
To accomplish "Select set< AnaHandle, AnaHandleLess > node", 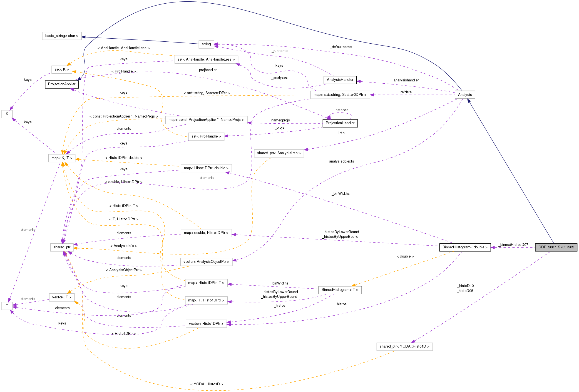I will [206, 59].
